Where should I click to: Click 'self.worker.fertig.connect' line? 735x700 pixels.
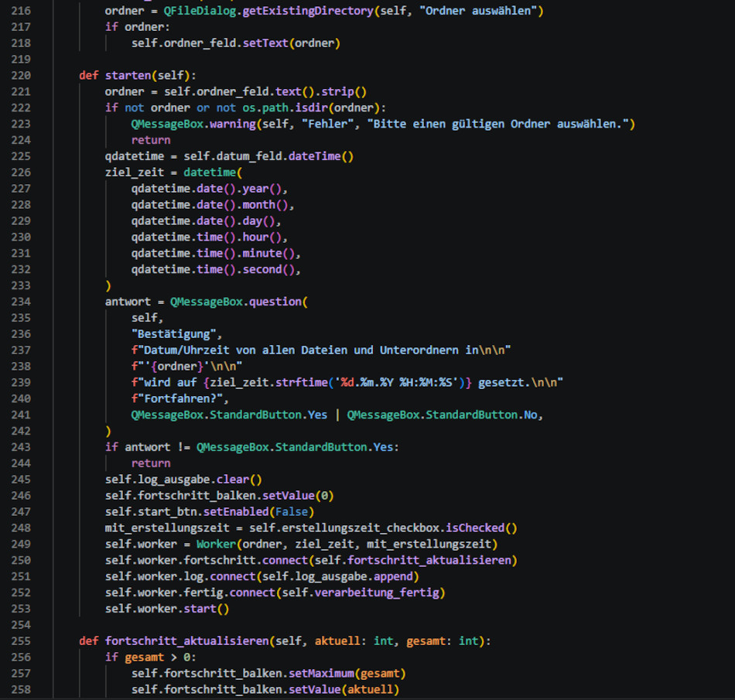(275, 592)
